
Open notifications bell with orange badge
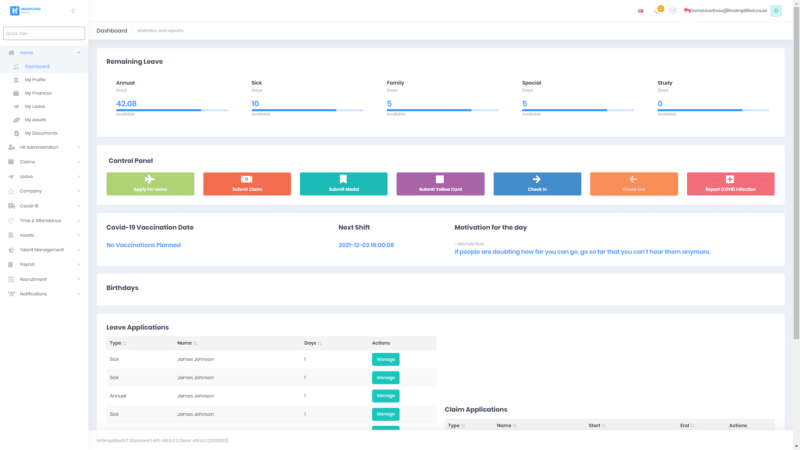point(658,10)
